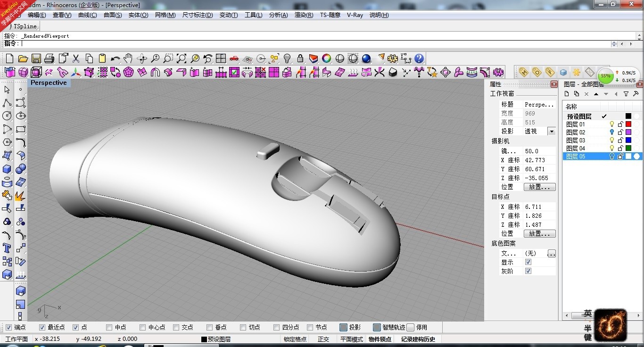Select the Rotate View tool
The width and height of the screenshot is (644, 347).
click(x=141, y=58)
